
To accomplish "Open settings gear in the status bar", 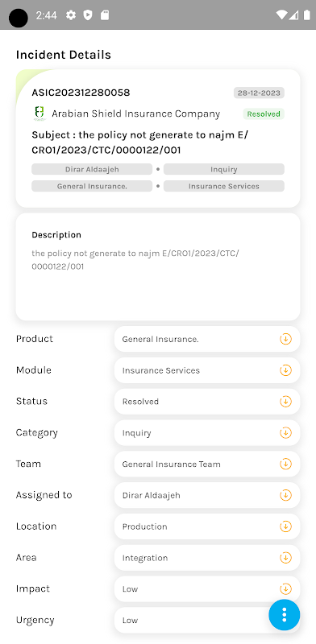I will pyautogui.click(x=71, y=15).
